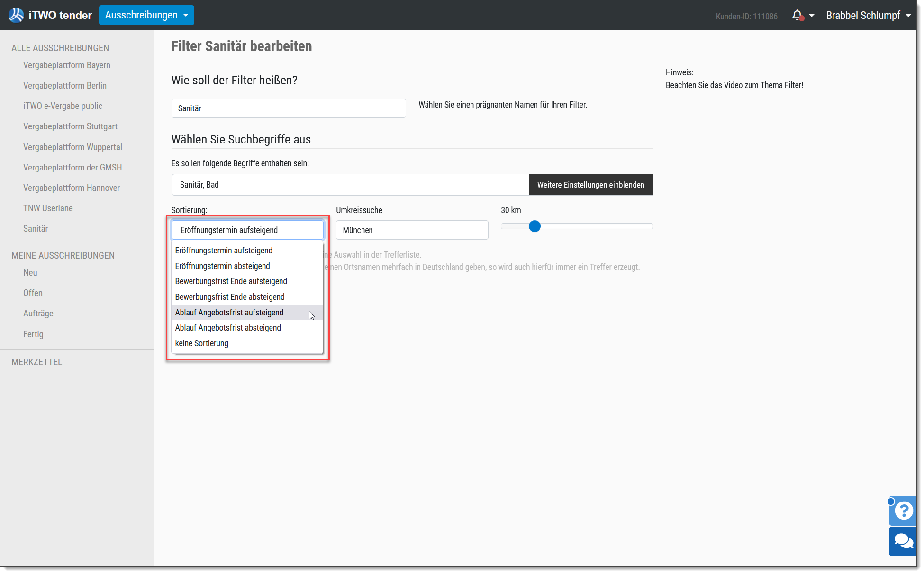
Task: Open Neu under Meine Ausschreibungen
Action: [30, 273]
